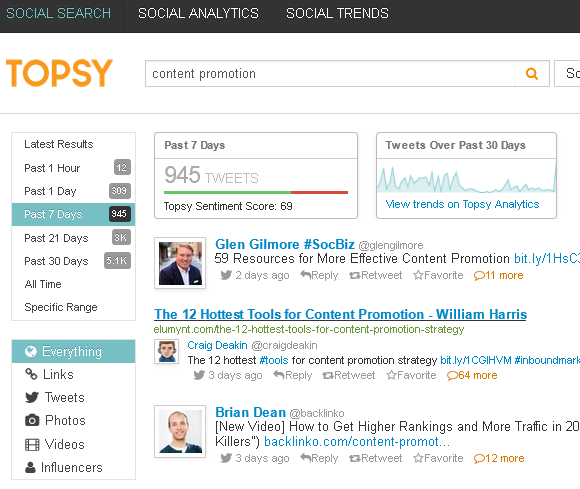
Task: Click Twitter bird icon on Craig Deakin tweet
Action: pos(199,375)
